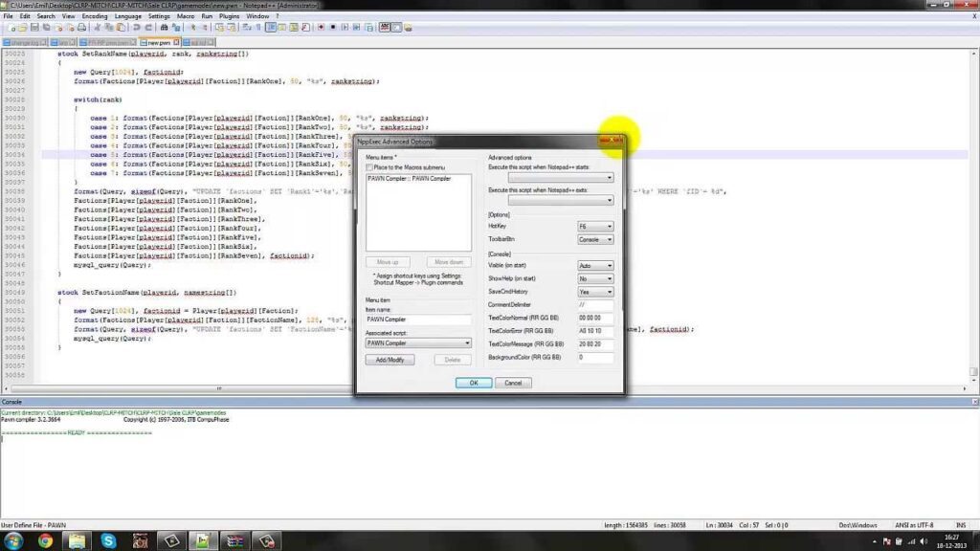Image resolution: width=980 pixels, height=551 pixels.
Task: Open Windows Explorer from the taskbar
Action: (x=77, y=540)
